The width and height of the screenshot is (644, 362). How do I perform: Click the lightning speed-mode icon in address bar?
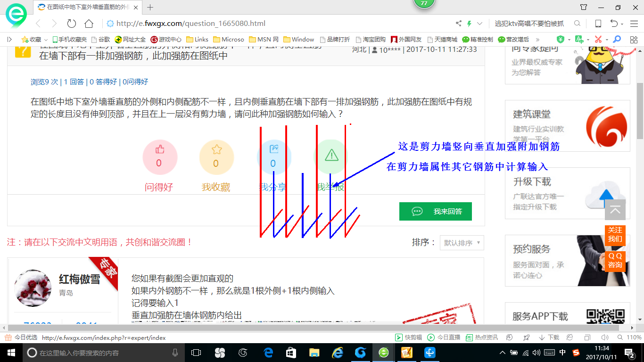point(469,24)
